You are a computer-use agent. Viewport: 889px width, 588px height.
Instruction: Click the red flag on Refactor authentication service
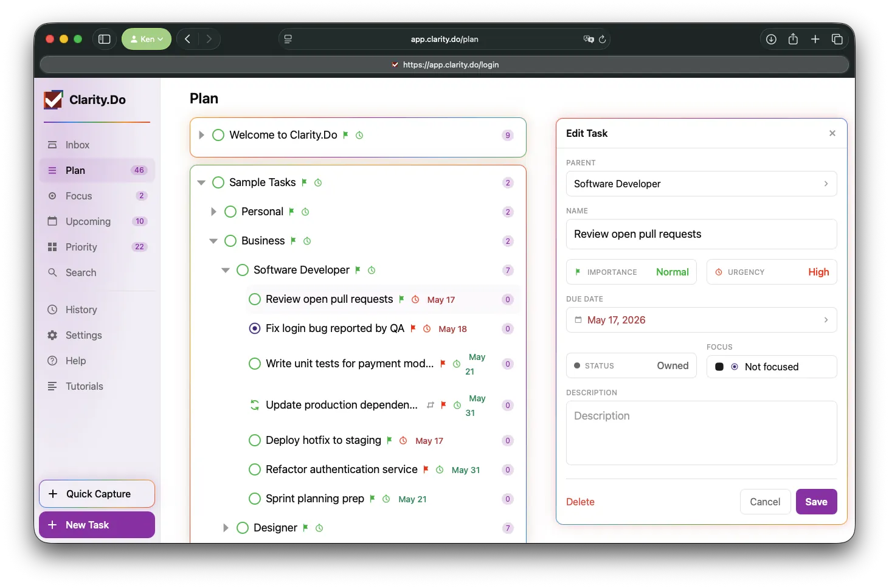coord(426,469)
